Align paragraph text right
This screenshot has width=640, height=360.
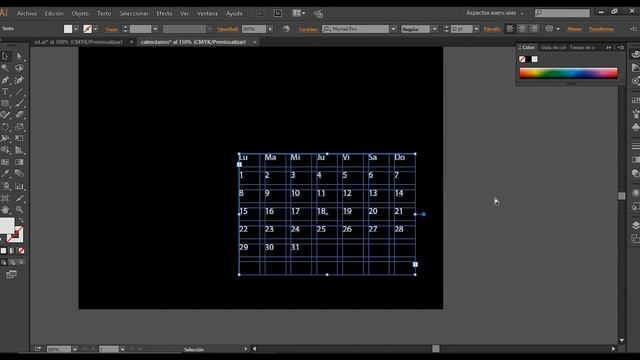pyautogui.click(x=534, y=29)
